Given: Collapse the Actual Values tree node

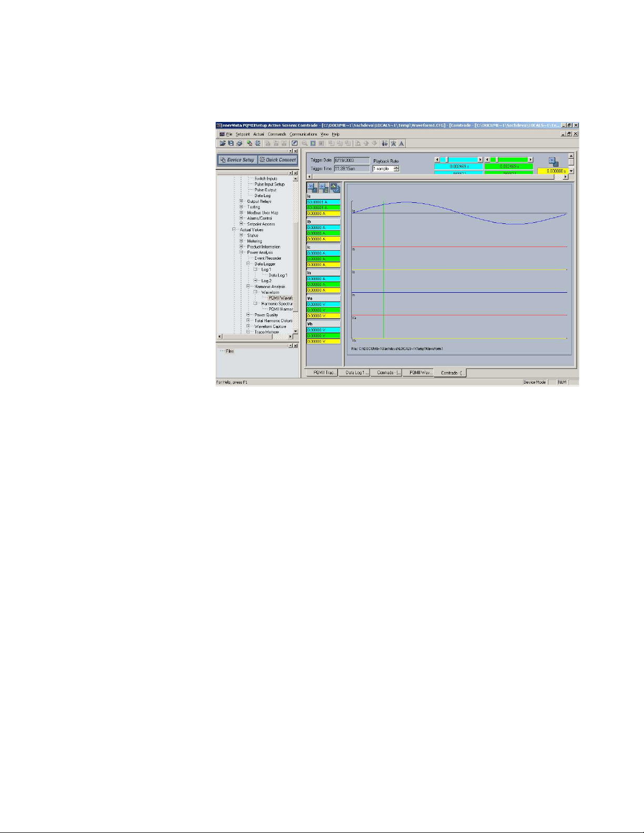Looking at the screenshot, I should click(x=234, y=230).
